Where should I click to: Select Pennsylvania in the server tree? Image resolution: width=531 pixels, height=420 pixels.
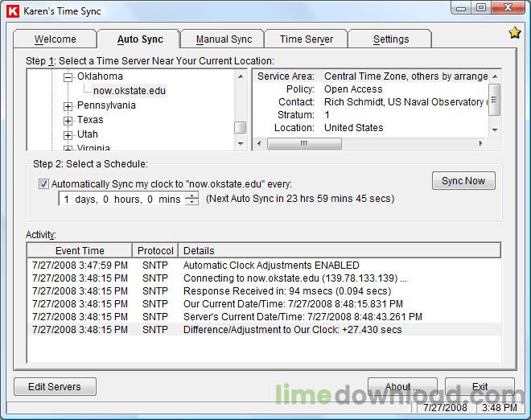tap(106, 105)
